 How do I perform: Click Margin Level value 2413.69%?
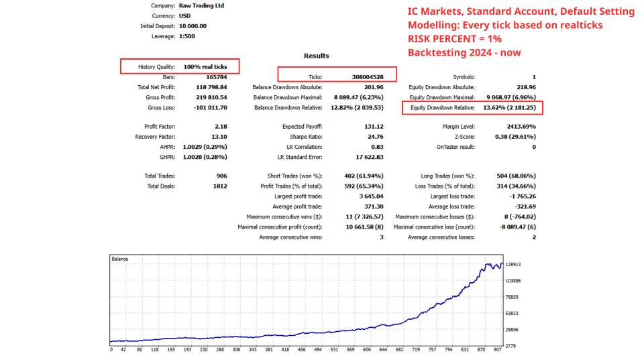(521, 127)
